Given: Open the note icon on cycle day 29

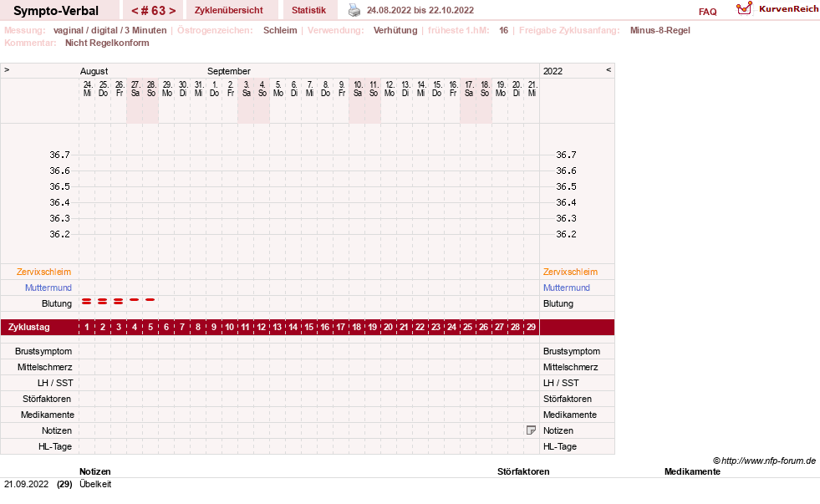Looking at the screenshot, I should (531, 430).
